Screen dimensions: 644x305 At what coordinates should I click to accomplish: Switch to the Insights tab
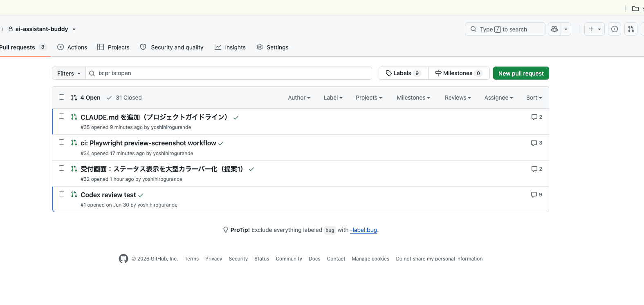point(230,47)
